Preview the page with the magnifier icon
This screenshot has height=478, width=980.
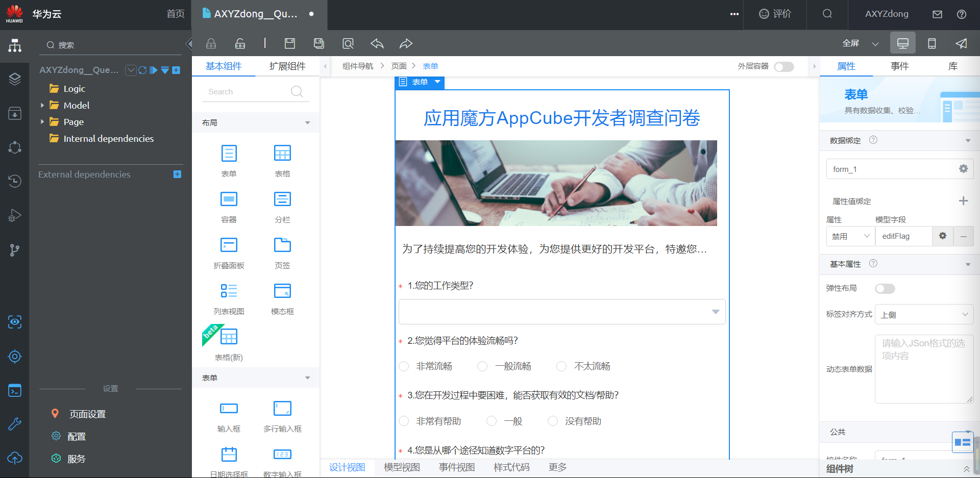[x=348, y=43]
